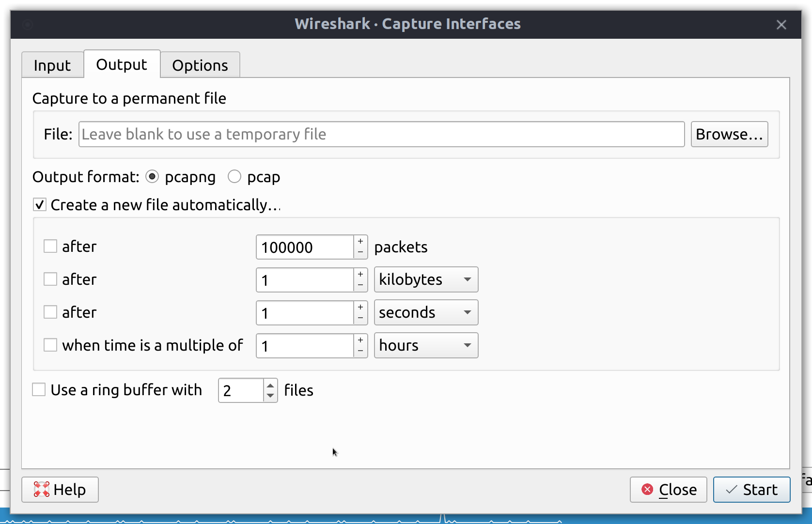Click the Browse... button

[x=729, y=134]
